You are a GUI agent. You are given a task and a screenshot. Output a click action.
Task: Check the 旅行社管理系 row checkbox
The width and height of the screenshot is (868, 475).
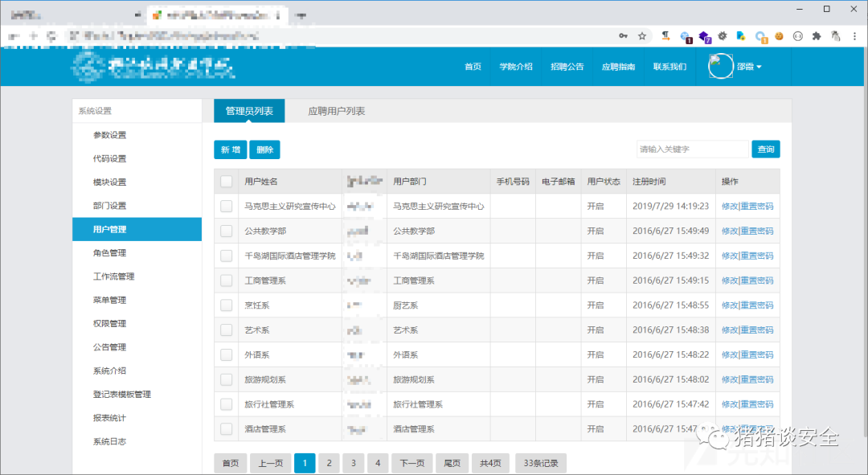227,404
